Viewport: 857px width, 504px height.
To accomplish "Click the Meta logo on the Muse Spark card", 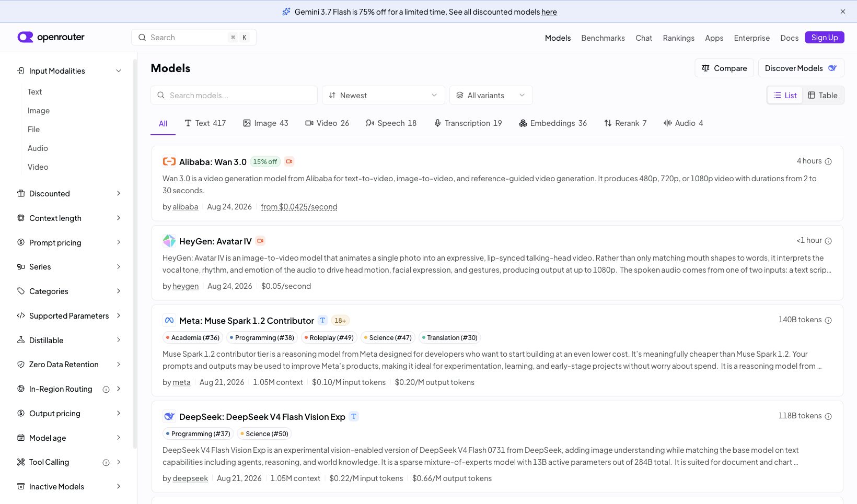I will [x=169, y=320].
